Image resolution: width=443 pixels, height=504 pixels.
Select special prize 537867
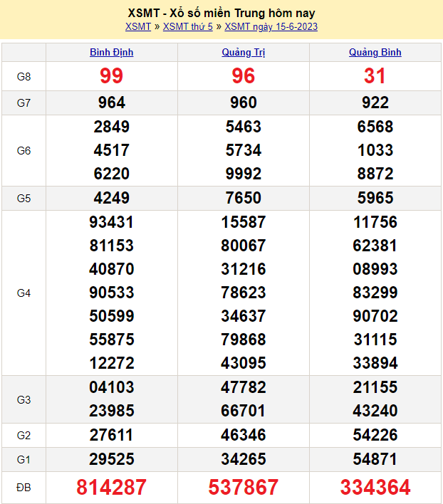[x=244, y=487]
